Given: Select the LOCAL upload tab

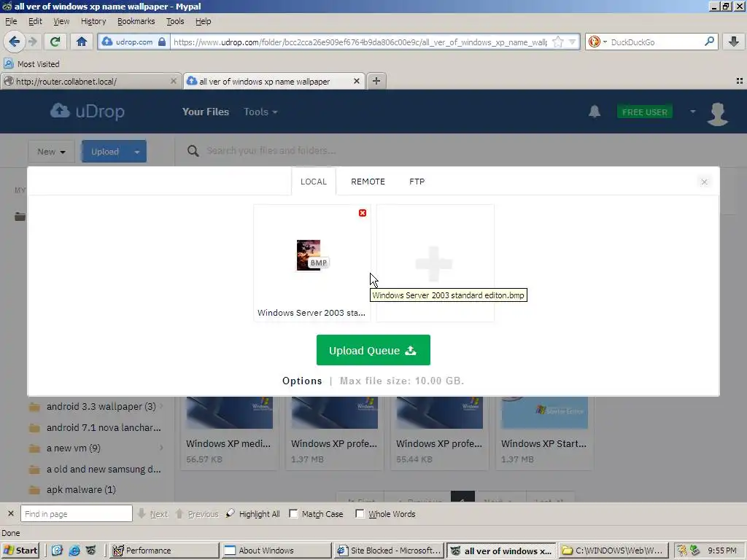Looking at the screenshot, I should pos(314,182).
